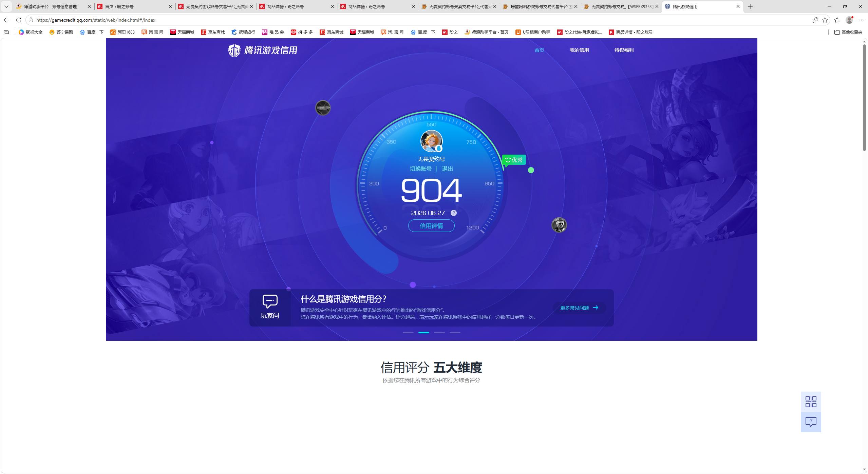
Task: Open the last 商品详情 • 盼之账号 bookmark
Action: click(x=630, y=32)
